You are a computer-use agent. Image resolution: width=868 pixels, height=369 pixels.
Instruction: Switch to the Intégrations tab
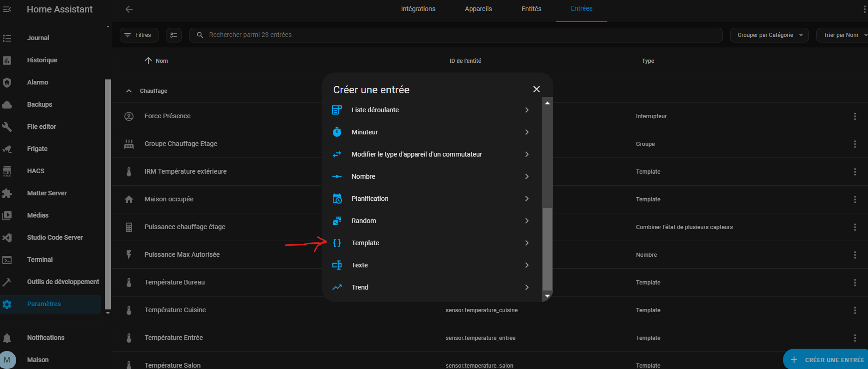(x=418, y=9)
